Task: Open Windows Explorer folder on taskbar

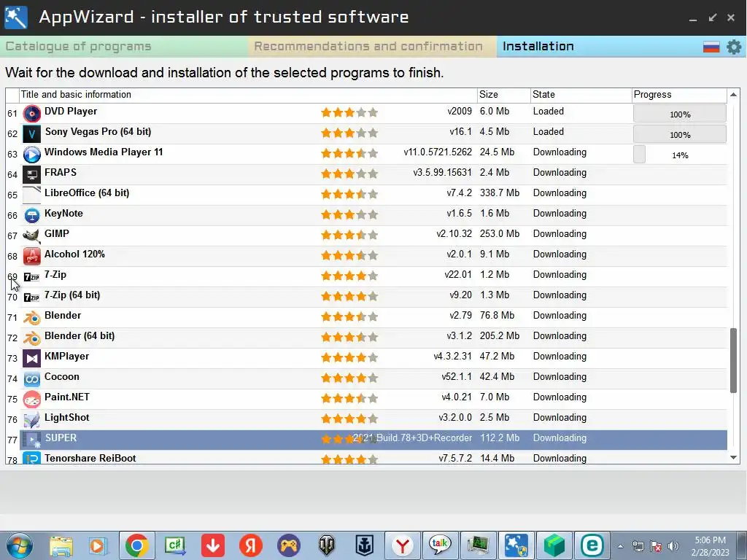Action: [x=61, y=545]
